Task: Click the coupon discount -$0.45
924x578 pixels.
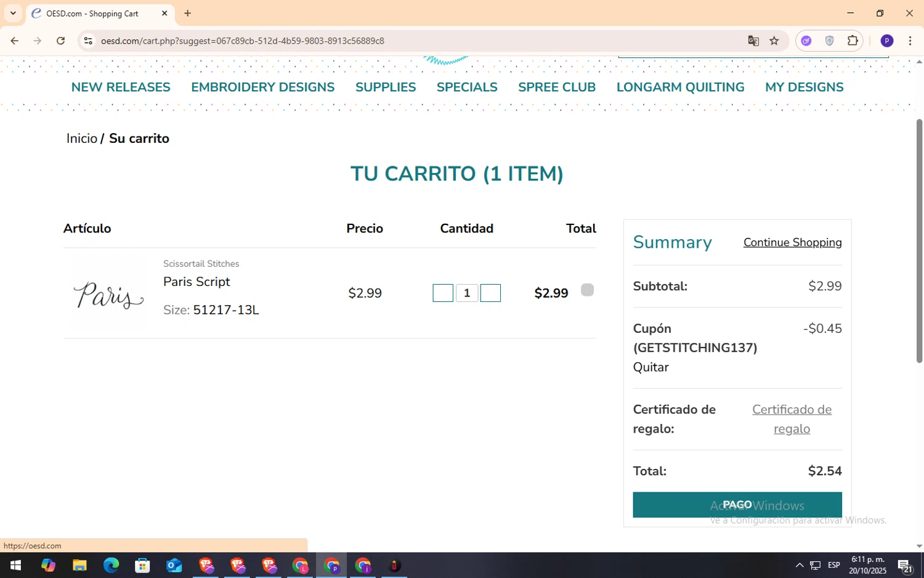Action: [822, 328]
